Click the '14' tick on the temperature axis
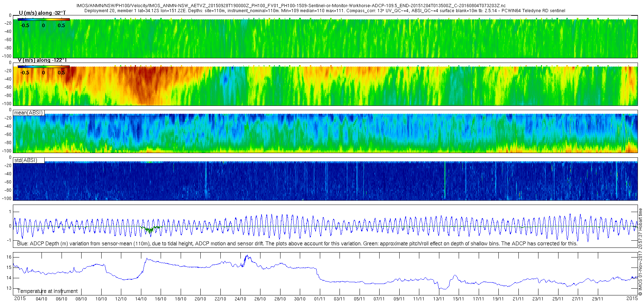Viewport: 644px width, 304px height. coord(9,278)
